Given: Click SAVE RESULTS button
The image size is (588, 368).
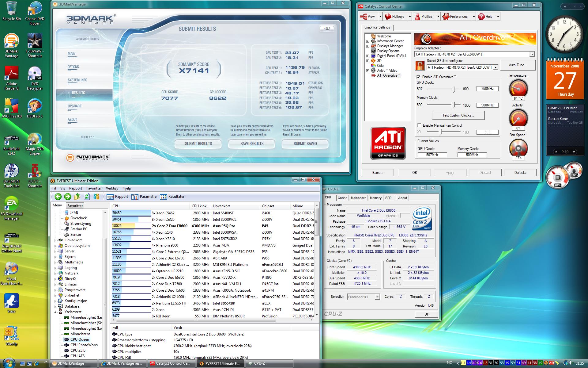Looking at the screenshot, I should [x=252, y=144].
